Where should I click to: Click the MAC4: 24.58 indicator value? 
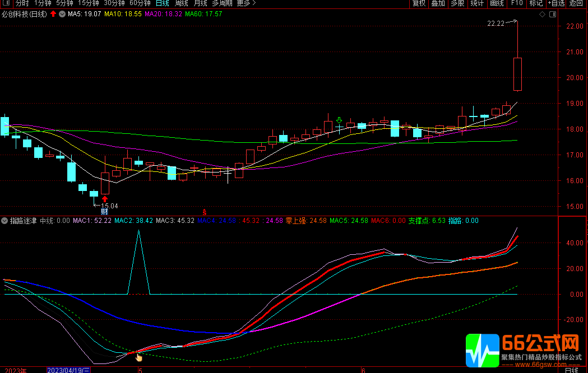pyautogui.click(x=216, y=221)
